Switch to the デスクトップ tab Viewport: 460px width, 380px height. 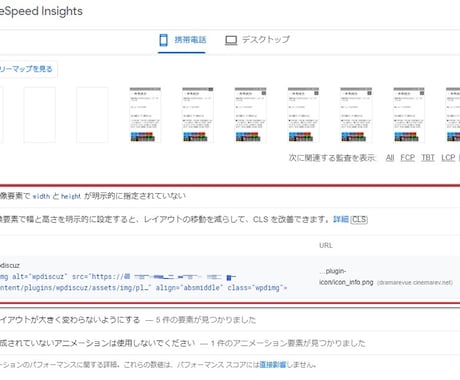(257, 40)
